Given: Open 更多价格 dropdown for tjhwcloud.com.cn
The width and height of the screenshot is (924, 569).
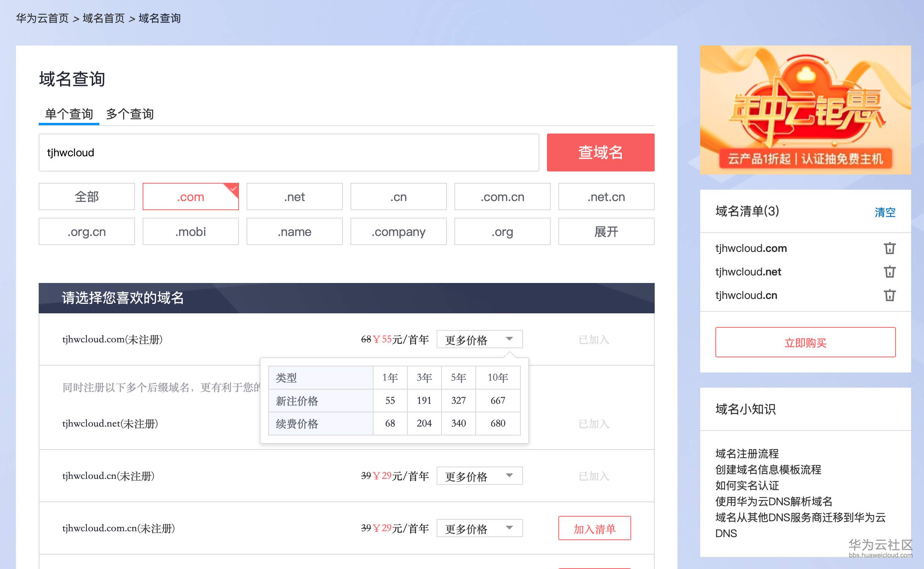Looking at the screenshot, I should (479, 528).
